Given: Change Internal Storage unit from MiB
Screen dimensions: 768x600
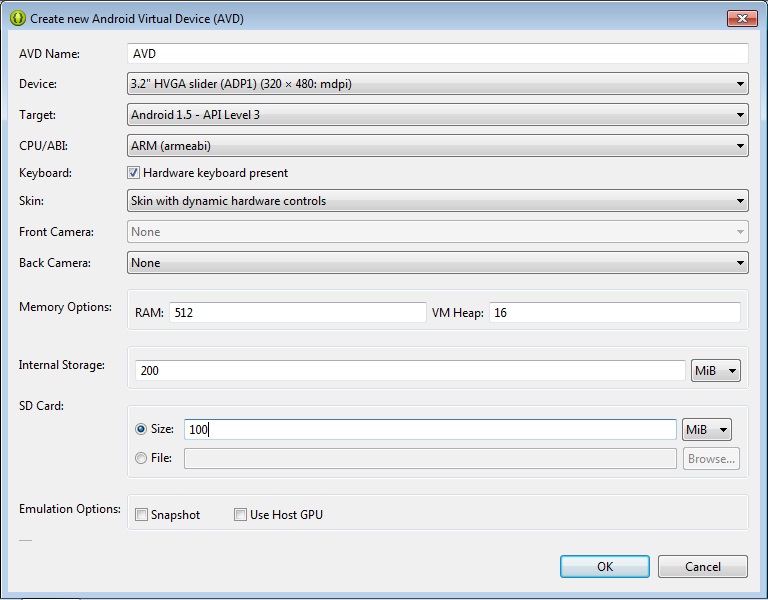Looking at the screenshot, I should coord(716,370).
